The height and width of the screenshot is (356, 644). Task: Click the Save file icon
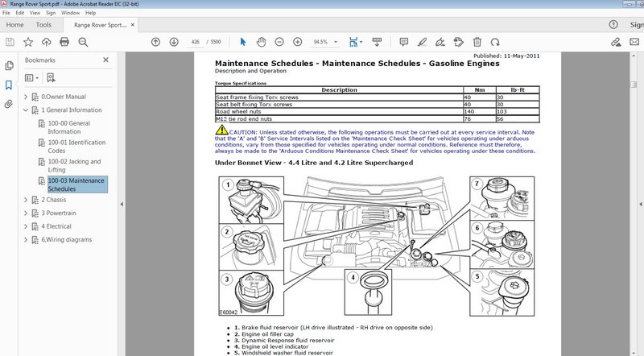tap(10, 42)
